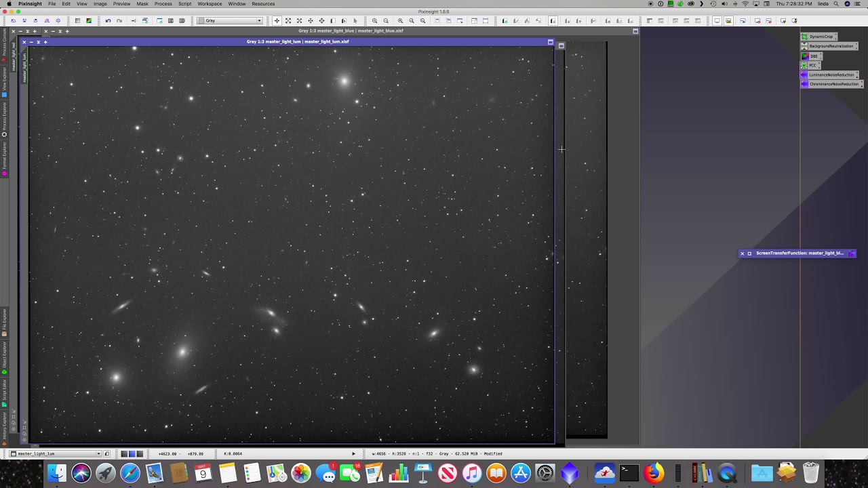
Task: Click the image info text in status bar
Action: (x=437, y=453)
